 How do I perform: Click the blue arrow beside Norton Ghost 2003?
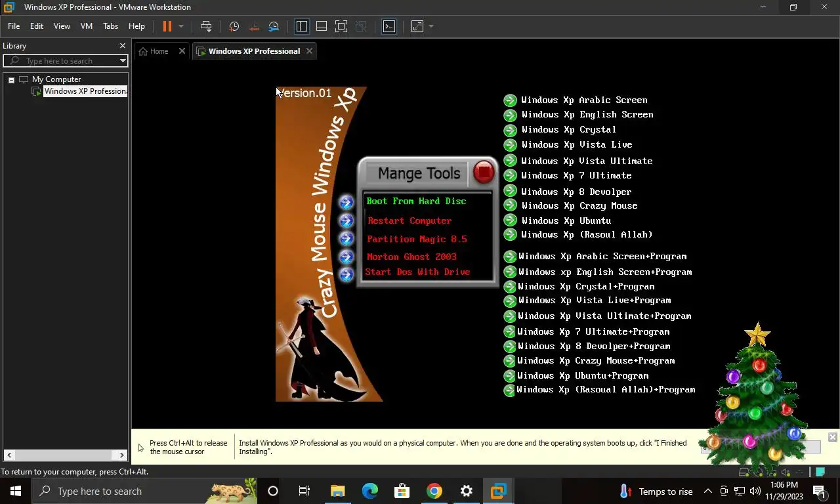click(346, 257)
